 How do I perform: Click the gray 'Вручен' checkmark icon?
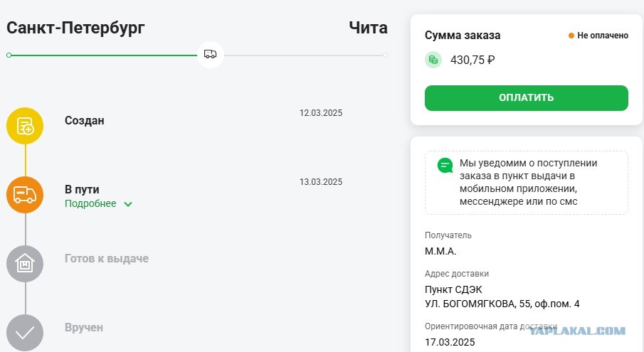[25, 333]
